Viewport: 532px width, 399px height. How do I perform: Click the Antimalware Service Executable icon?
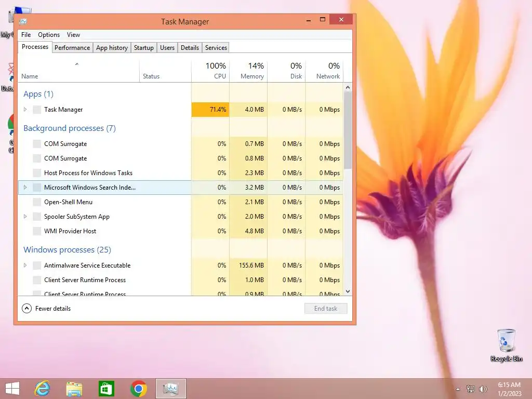(x=37, y=265)
